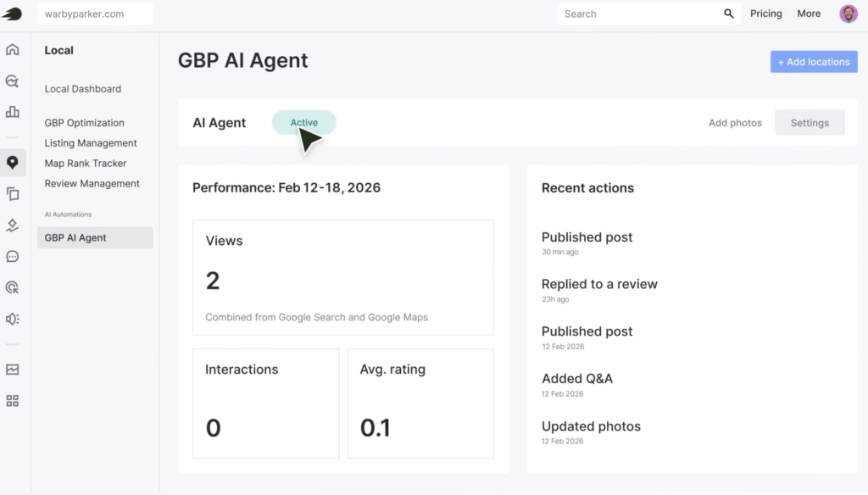Screen dimensions: 868x495
Task: Click the Performance: Feb 12-18, 2026 heading
Action: point(287,187)
